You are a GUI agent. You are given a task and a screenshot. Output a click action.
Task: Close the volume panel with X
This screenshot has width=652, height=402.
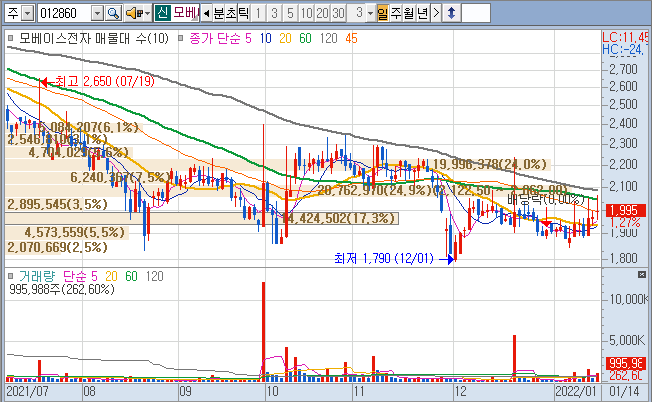click(x=642, y=274)
